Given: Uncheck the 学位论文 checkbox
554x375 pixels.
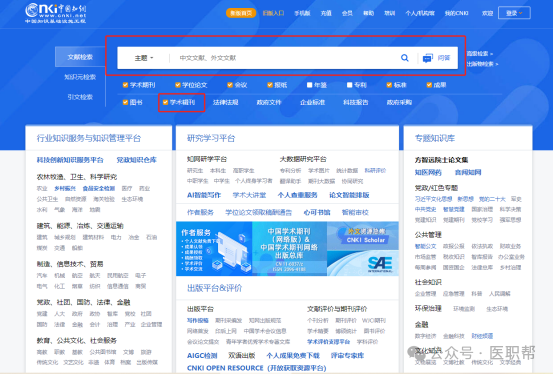Looking at the screenshot, I should 178,85.
